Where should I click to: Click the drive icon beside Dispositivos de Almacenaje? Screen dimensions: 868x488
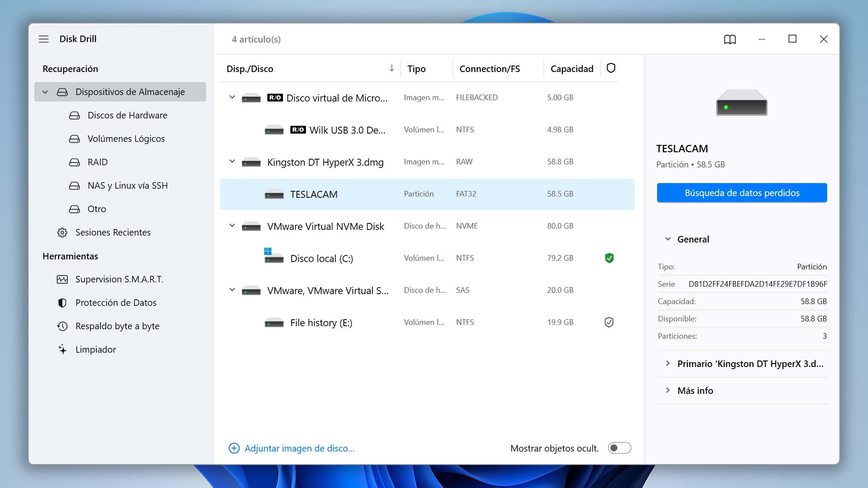tap(62, 92)
